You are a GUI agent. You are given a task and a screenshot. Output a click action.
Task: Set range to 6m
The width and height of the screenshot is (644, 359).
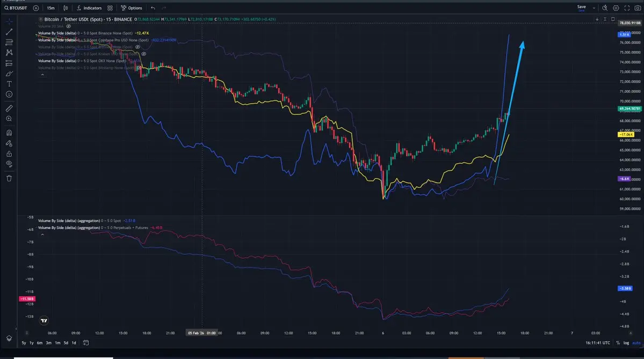40,343
